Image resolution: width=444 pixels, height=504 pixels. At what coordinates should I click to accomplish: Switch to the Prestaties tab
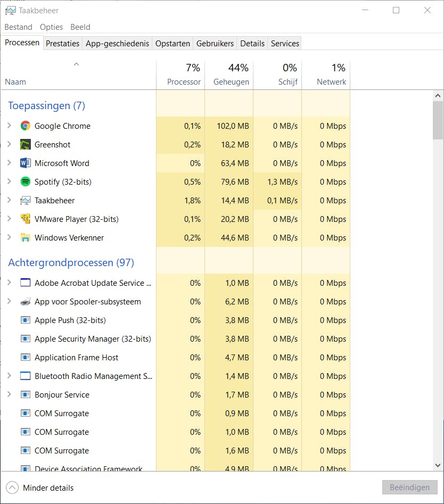point(62,44)
